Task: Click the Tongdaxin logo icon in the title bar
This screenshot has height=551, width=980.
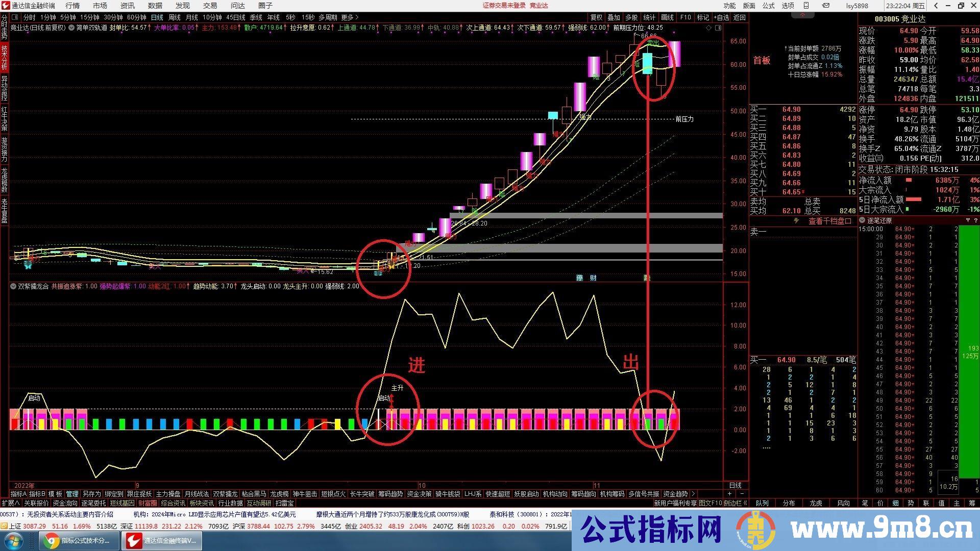Action: pos(5,6)
